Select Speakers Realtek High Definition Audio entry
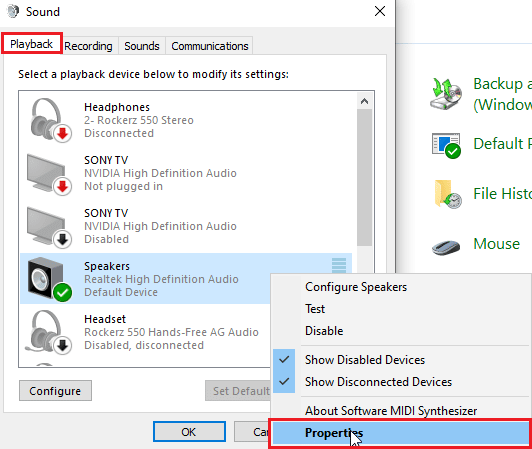This screenshot has width=532, height=449. pos(186,279)
